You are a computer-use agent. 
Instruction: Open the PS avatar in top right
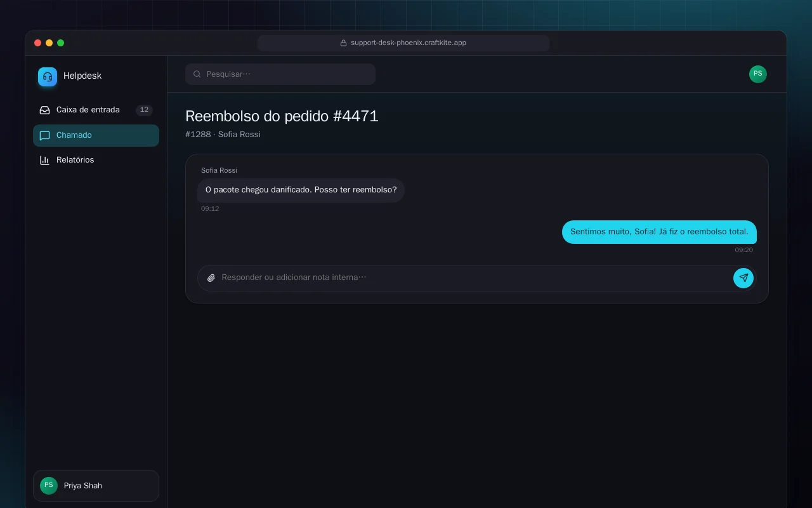pos(758,74)
